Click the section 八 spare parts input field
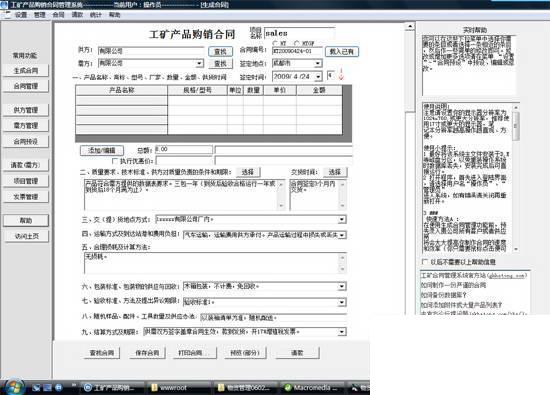The width and height of the screenshot is (550, 395). [x=274, y=318]
